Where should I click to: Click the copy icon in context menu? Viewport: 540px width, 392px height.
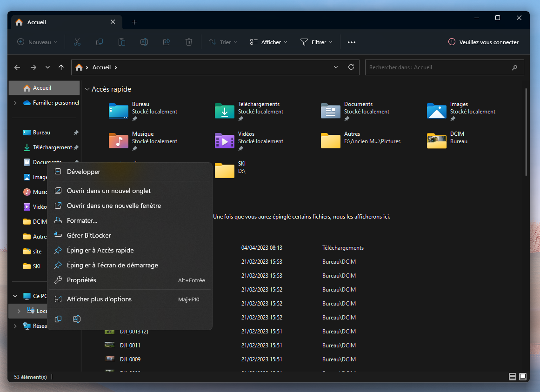58,319
